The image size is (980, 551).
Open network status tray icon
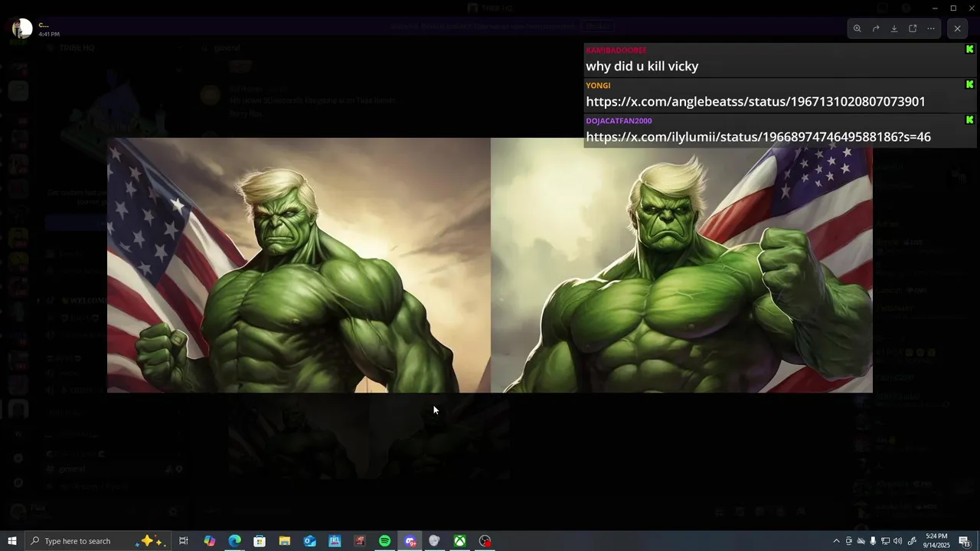click(x=885, y=541)
